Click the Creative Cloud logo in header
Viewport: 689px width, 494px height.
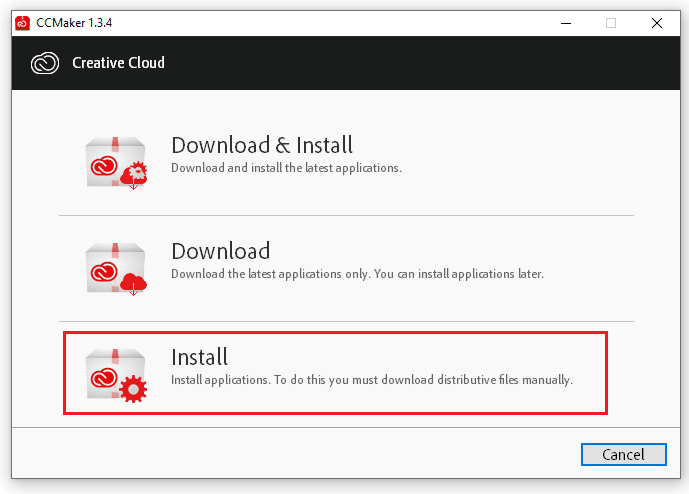click(x=46, y=63)
